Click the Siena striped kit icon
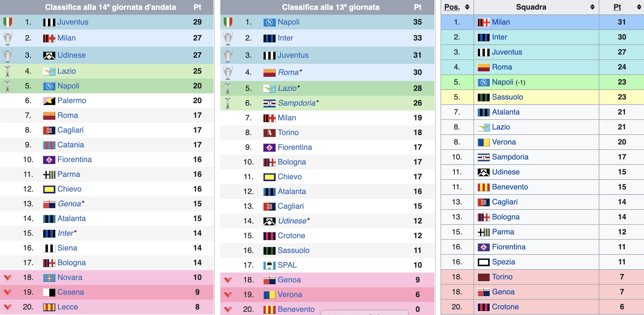Image resolution: width=644 pixels, height=315 pixels. pos(49,248)
